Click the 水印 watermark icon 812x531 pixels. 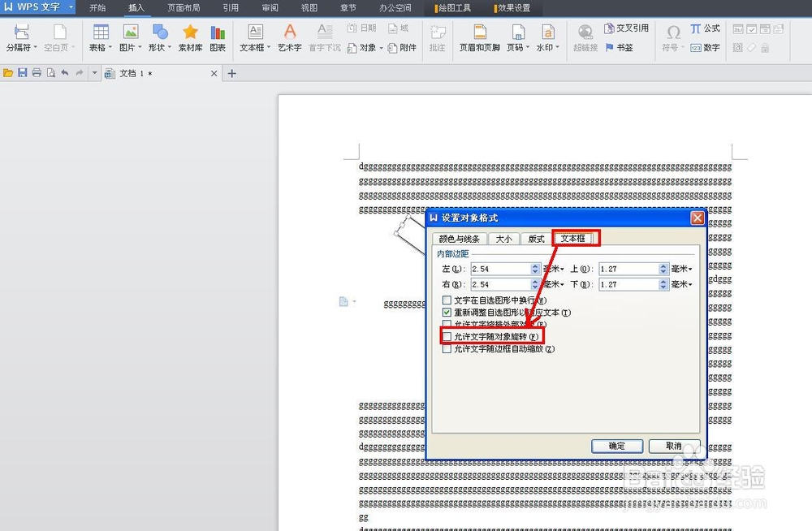(x=548, y=32)
